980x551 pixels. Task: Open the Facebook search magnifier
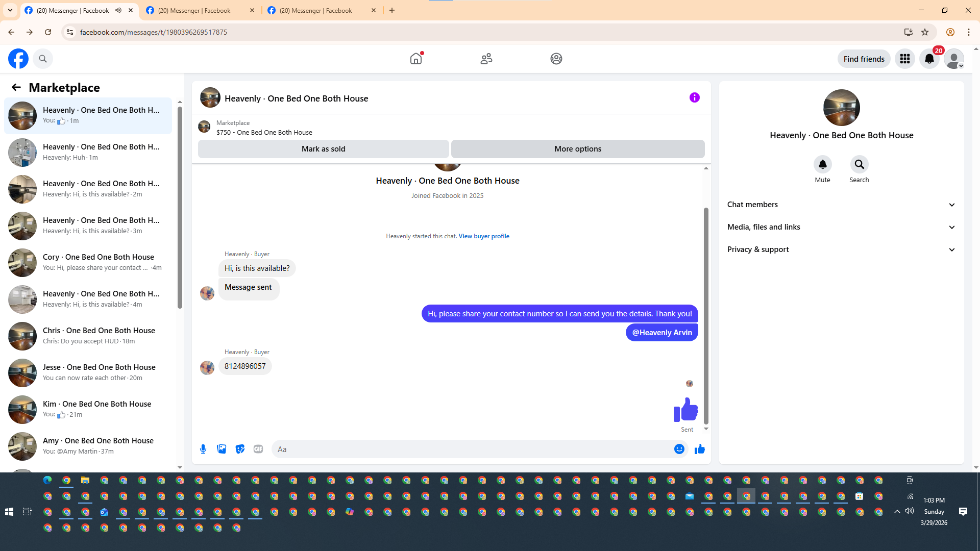click(x=43, y=59)
